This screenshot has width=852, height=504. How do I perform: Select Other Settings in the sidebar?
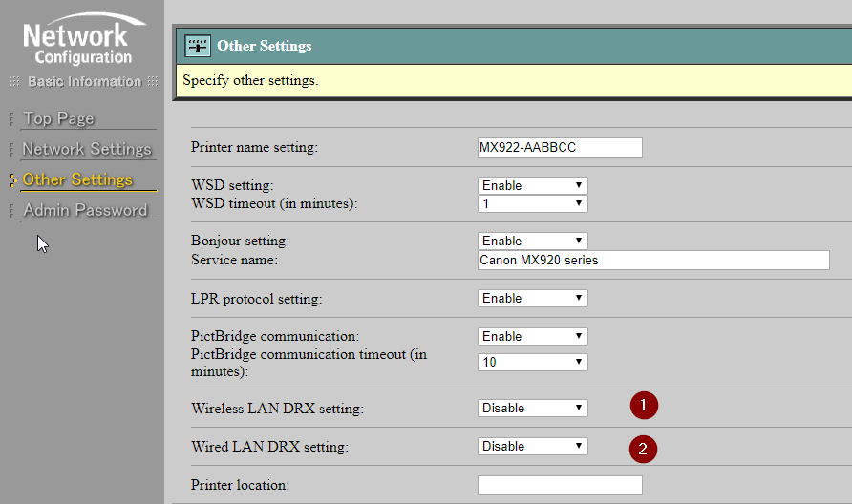coord(77,179)
